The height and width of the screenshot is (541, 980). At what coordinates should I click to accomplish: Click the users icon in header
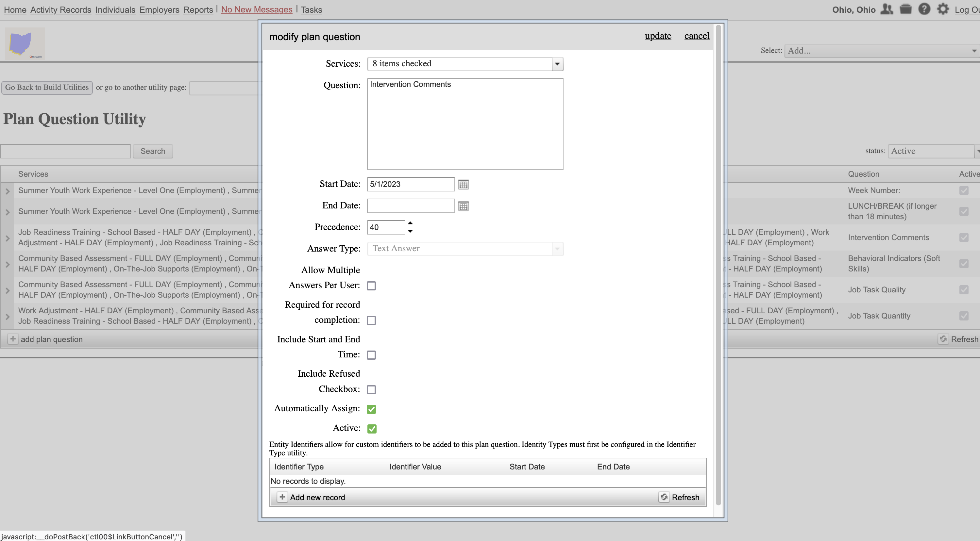click(x=887, y=9)
